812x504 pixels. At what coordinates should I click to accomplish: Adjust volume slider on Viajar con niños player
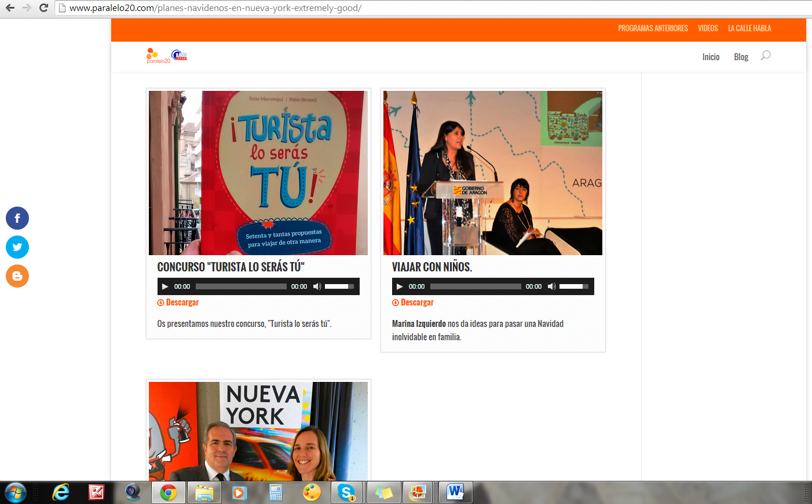[x=573, y=286]
